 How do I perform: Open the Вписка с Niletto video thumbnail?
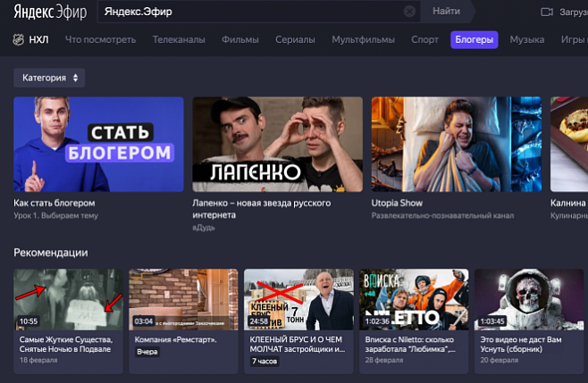[x=412, y=300]
